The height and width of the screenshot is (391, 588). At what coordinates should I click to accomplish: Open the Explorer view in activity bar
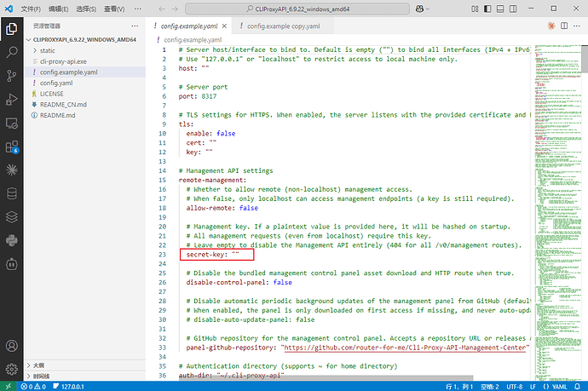pyautogui.click(x=12, y=29)
